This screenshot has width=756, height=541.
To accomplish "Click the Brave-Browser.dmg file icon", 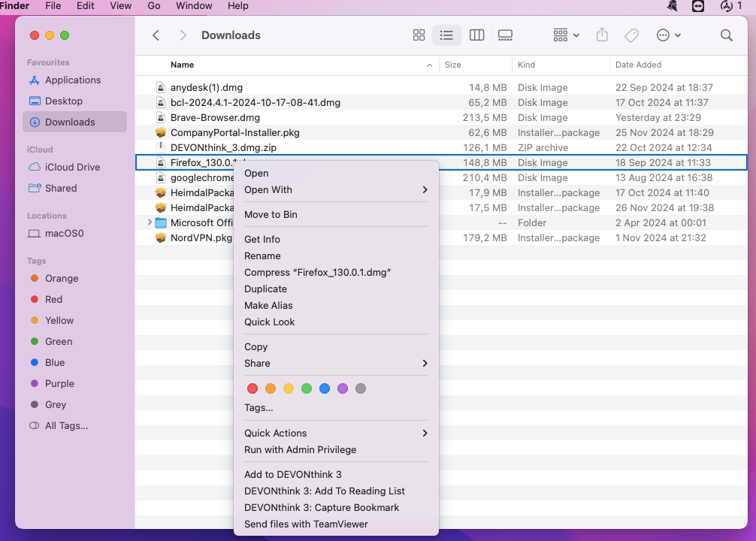I will (161, 117).
